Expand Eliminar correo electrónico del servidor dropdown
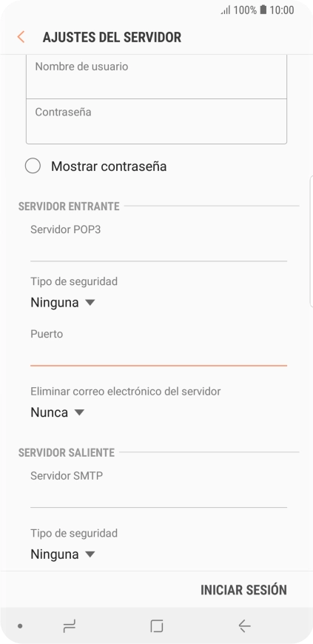 coord(58,412)
